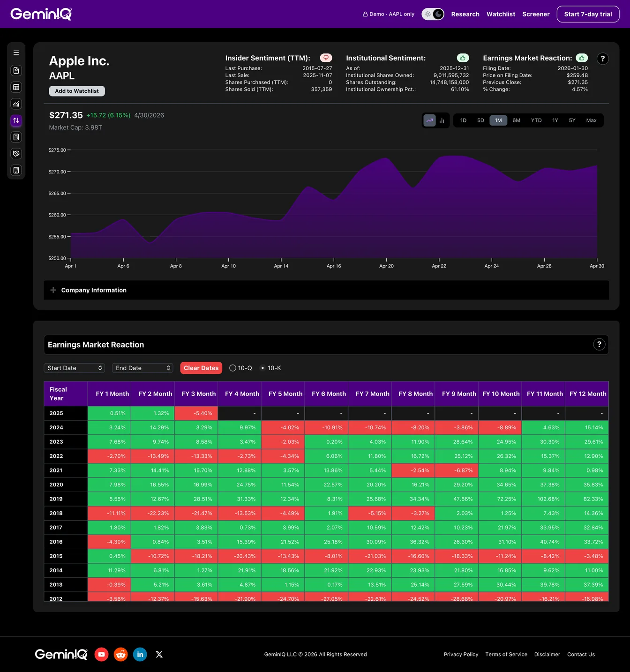
Task: Click the GeminIQ logo in the header
Action: 41,14
